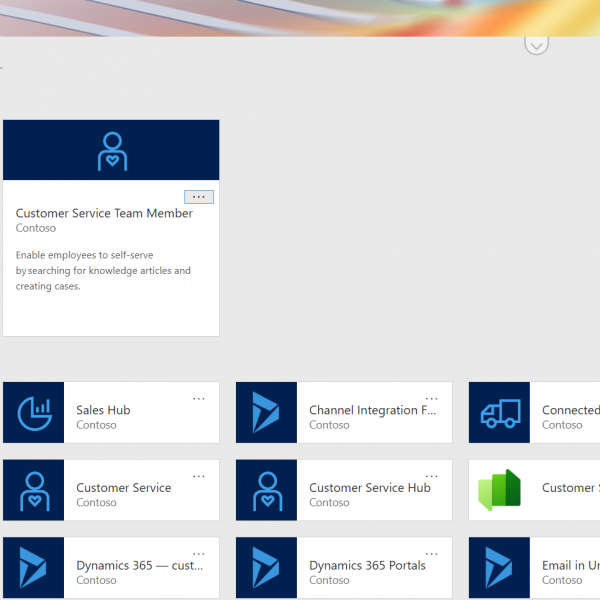600x600 pixels.
Task: Open the Sales Hub app
Action: [103, 410]
